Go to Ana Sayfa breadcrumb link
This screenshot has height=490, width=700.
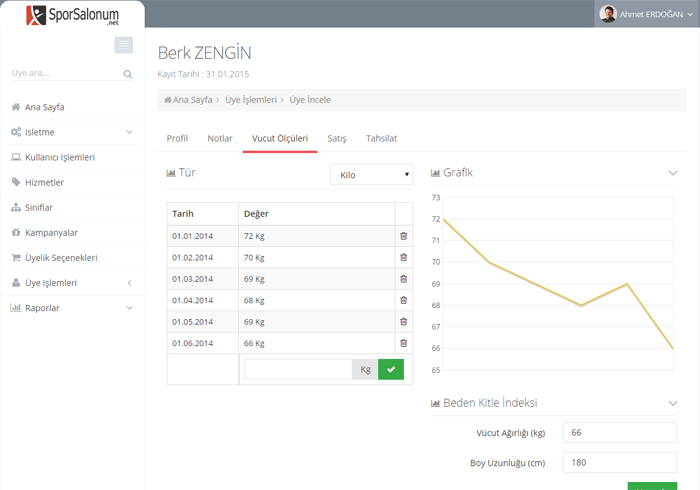pos(192,100)
